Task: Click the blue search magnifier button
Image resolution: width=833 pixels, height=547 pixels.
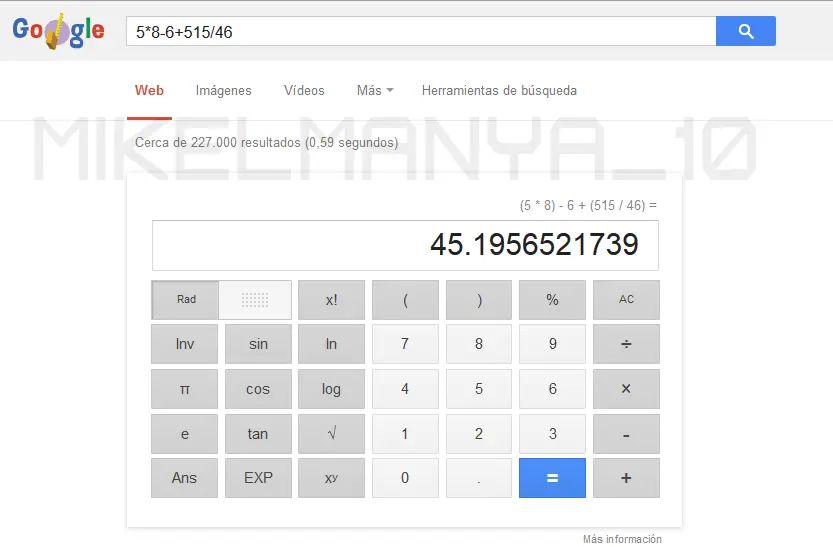Action: (745, 31)
